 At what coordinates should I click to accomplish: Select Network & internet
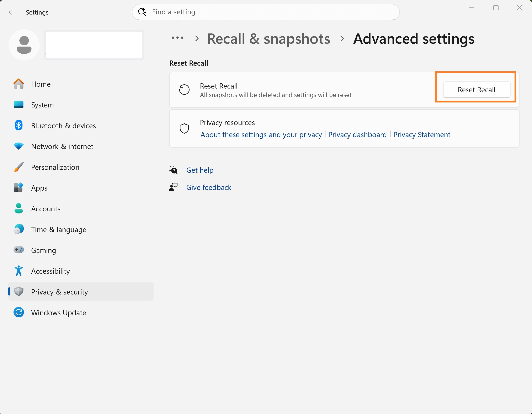click(x=81, y=146)
